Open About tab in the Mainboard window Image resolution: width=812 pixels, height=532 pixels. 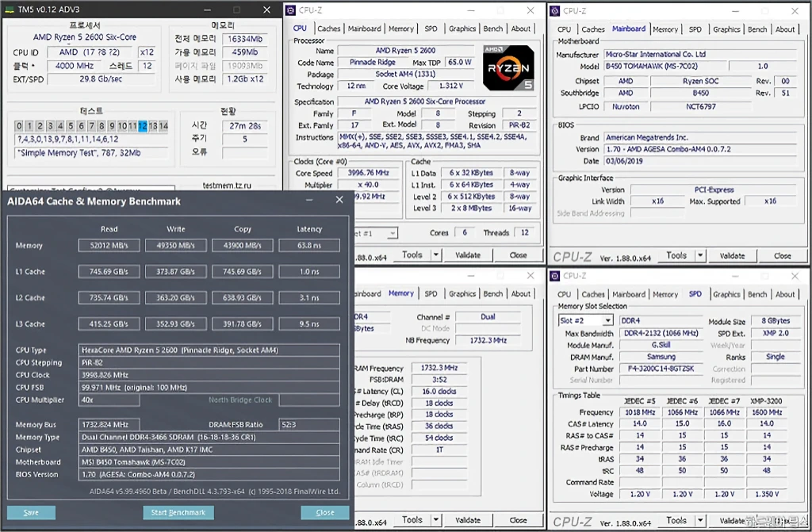(x=785, y=29)
